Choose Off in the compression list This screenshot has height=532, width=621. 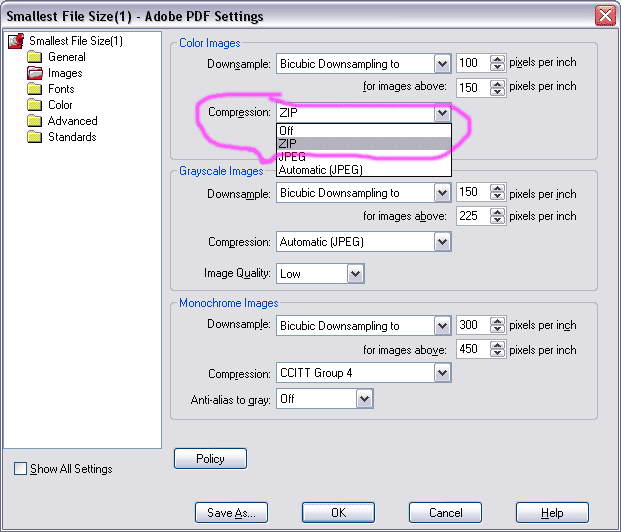364,130
